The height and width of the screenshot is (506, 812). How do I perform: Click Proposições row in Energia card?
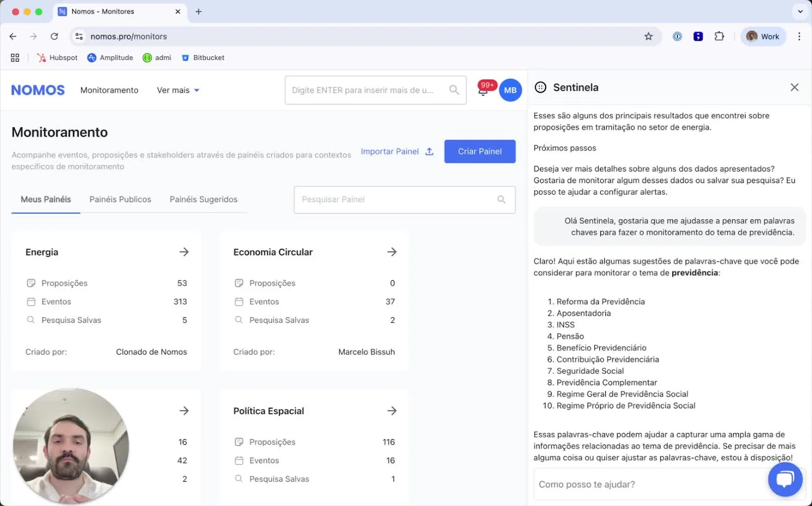(x=106, y=283)
